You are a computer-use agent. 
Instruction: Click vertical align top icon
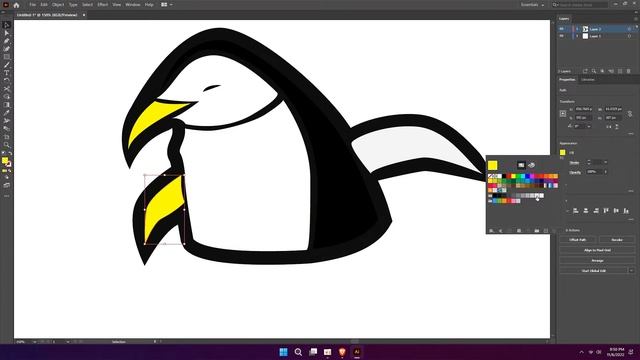[x=606, y=211]
